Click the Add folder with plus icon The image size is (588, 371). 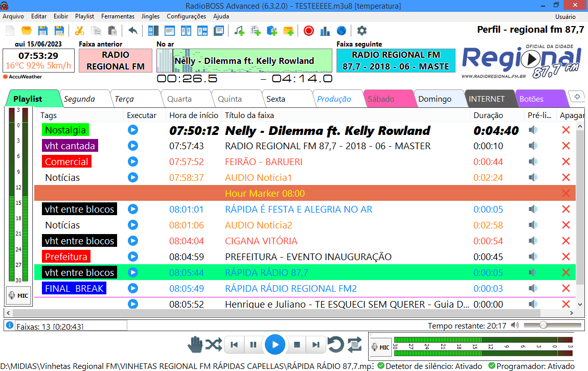click(288, 31)
